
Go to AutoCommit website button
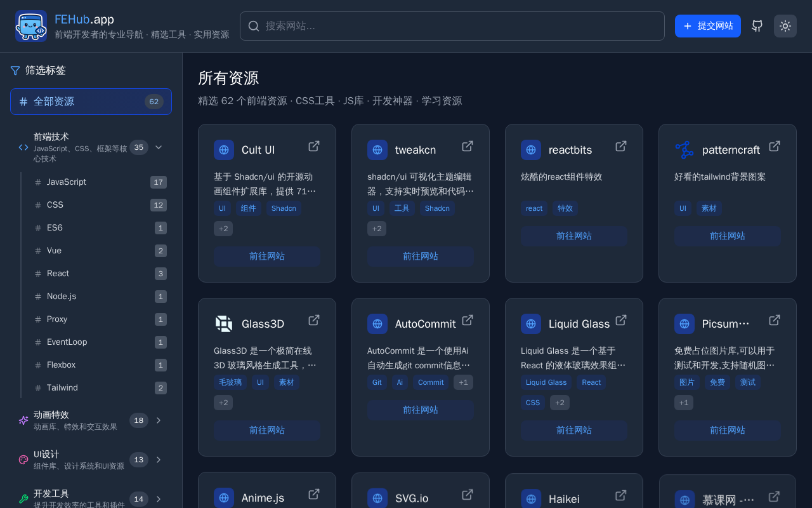(x=421, y=410)
